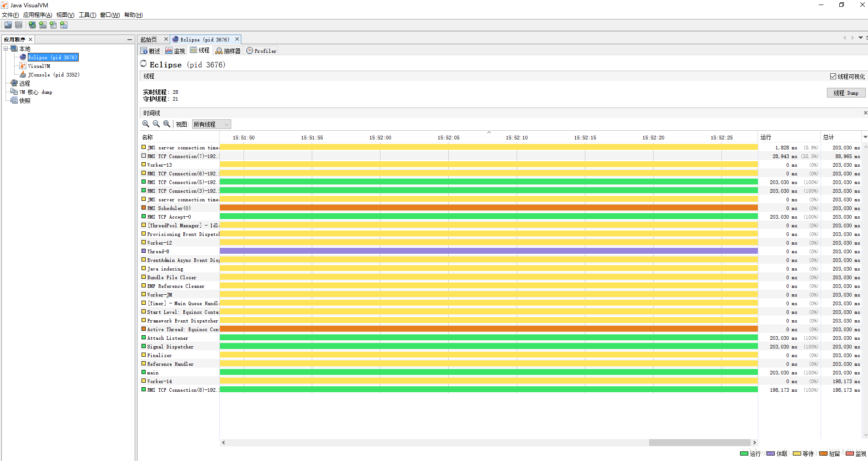Click the greyed Save snapshot toolbar icon
The width and height of the screenshot is (868, 461).
19,25
